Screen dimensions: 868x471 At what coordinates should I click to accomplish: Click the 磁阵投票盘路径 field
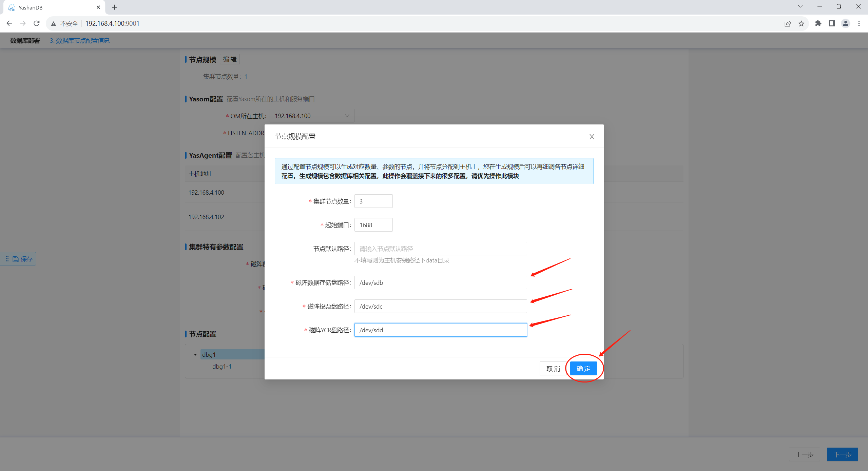440,306
